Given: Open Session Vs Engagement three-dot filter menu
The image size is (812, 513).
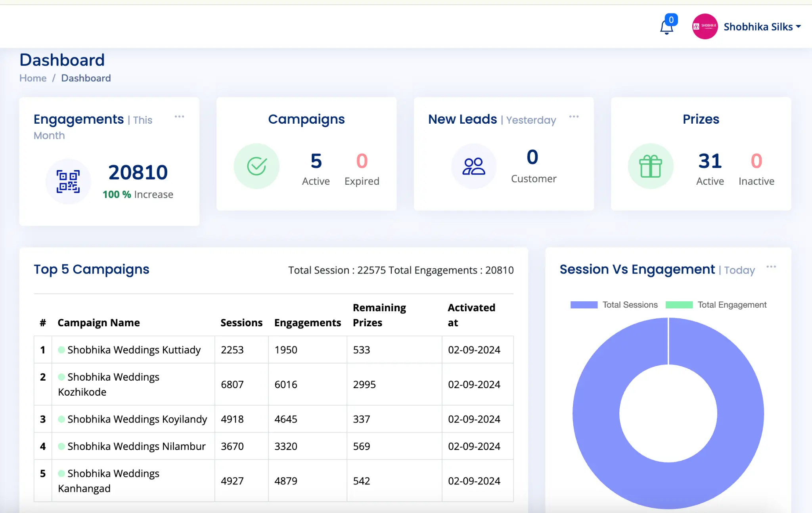Looking at the screenshot, I should [x=771, y=267].
